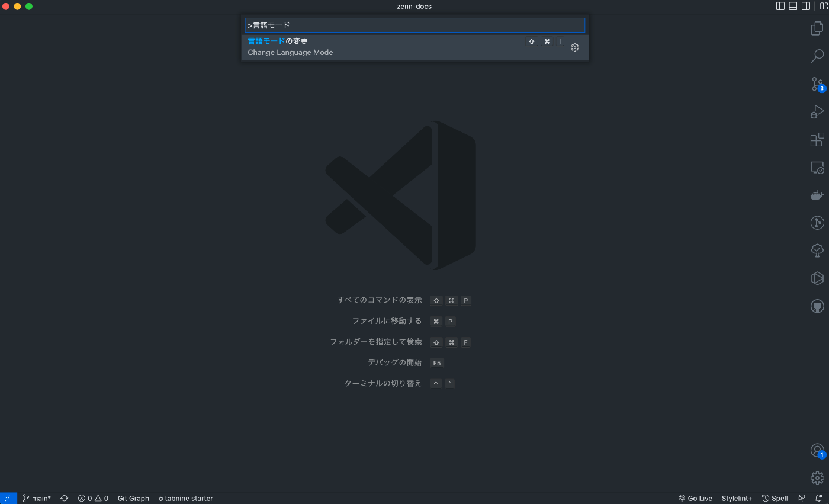Open the remote window indicator in status bar

pyautogui.click(x=8, y=498)
